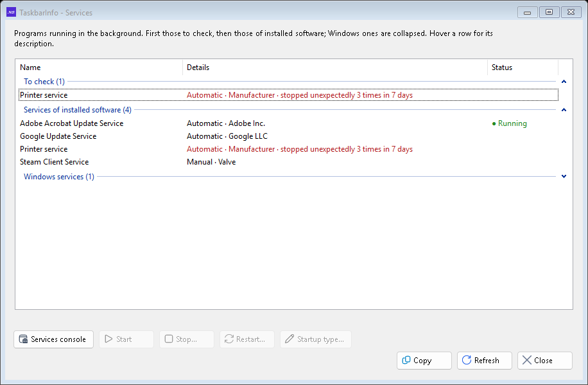588x385 pixels.
Task: Select the Adobe Acrobat Update Service row
Action: (x=288, y=123)
